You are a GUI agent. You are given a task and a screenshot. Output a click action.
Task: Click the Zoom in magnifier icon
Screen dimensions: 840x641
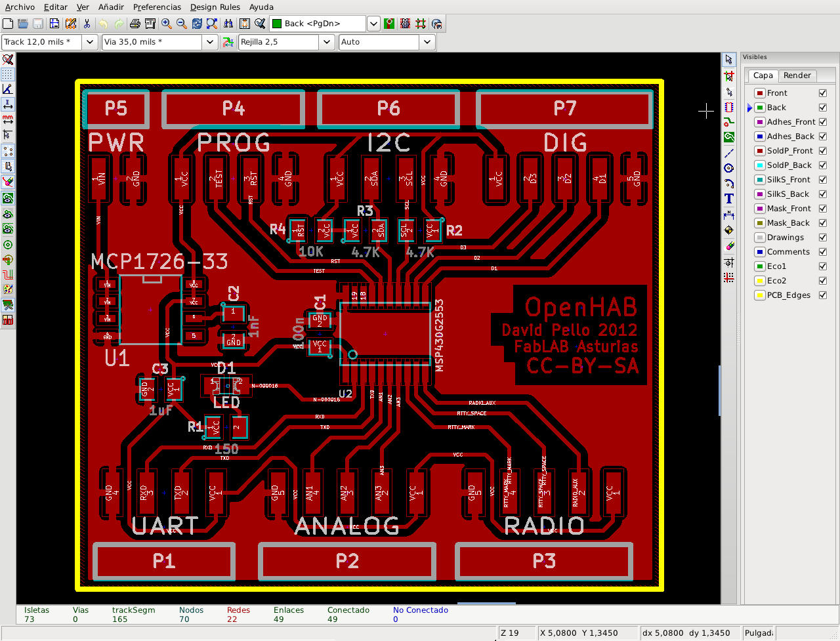[167, 24]
